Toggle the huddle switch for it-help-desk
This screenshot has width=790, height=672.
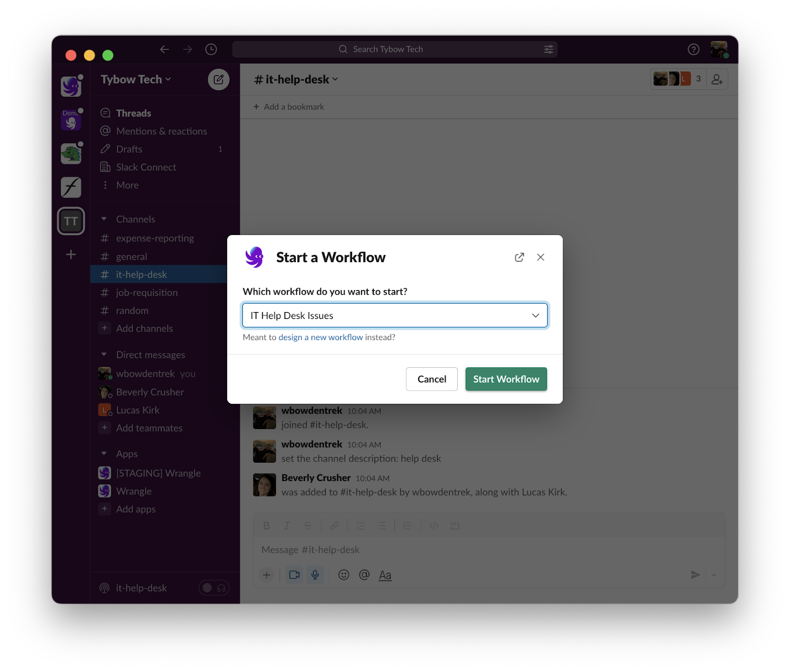point(214,588)
